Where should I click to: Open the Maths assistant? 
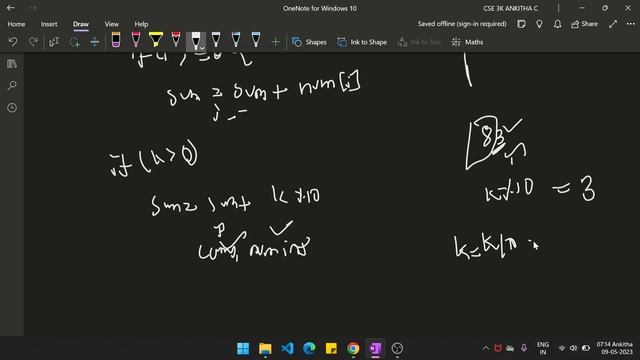(x=467, y=42)
